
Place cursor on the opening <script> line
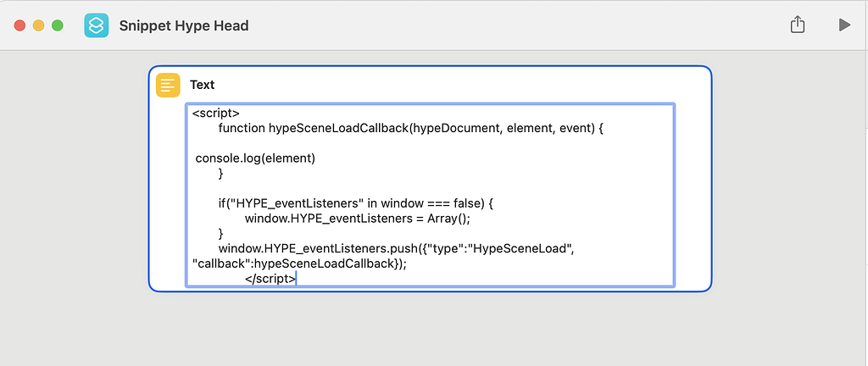click(216, 113)
